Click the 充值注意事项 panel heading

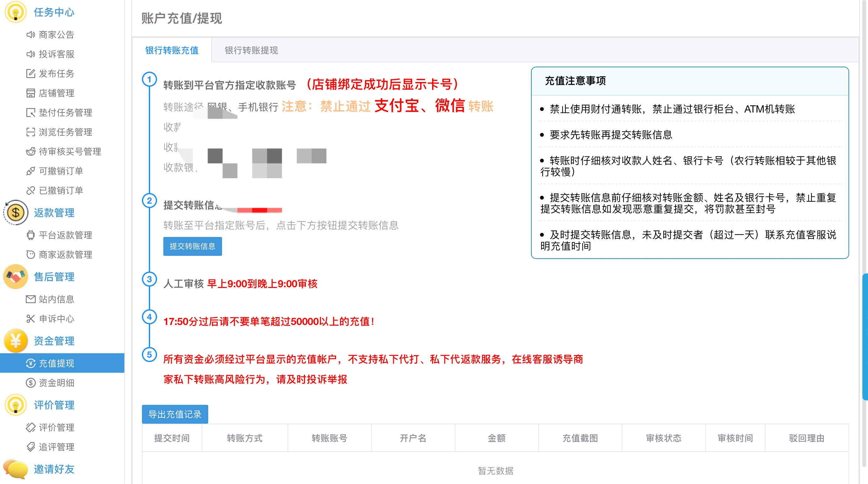pyautogui.click(x=575, y=81)
